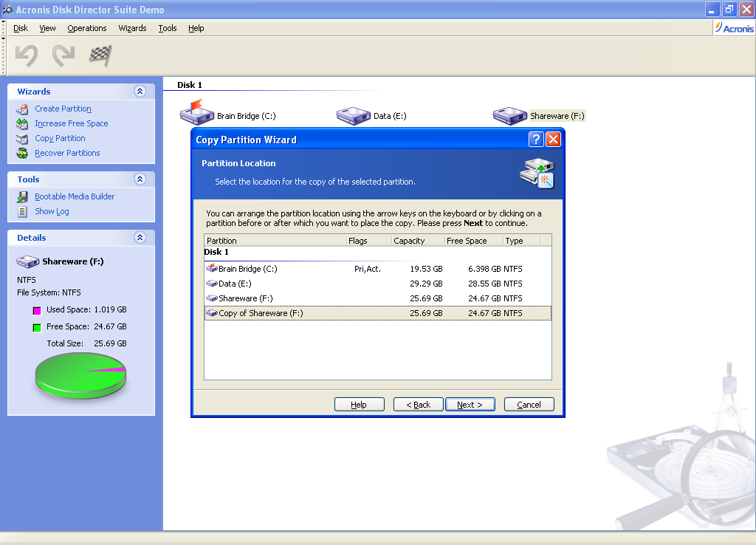Close the Copy Partition Wizard dialog
The image size is (756, 545).
pos(554,140)
